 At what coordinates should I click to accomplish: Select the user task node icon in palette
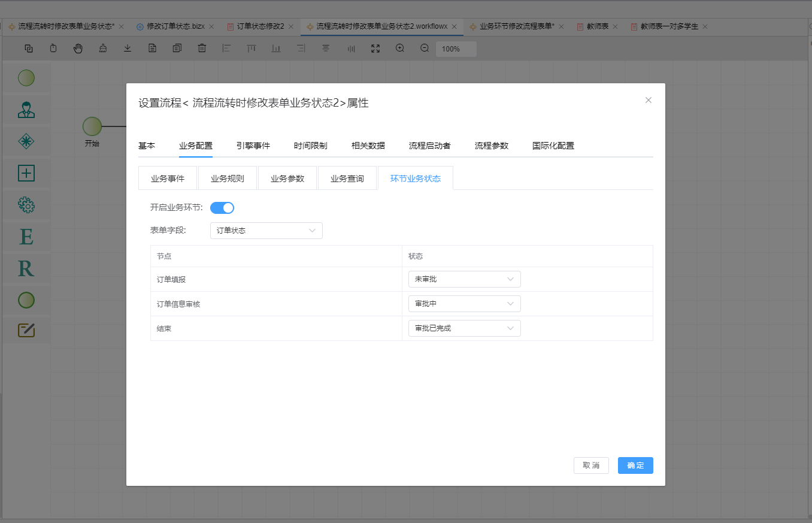pyautogui.click(x=26, y=110)
